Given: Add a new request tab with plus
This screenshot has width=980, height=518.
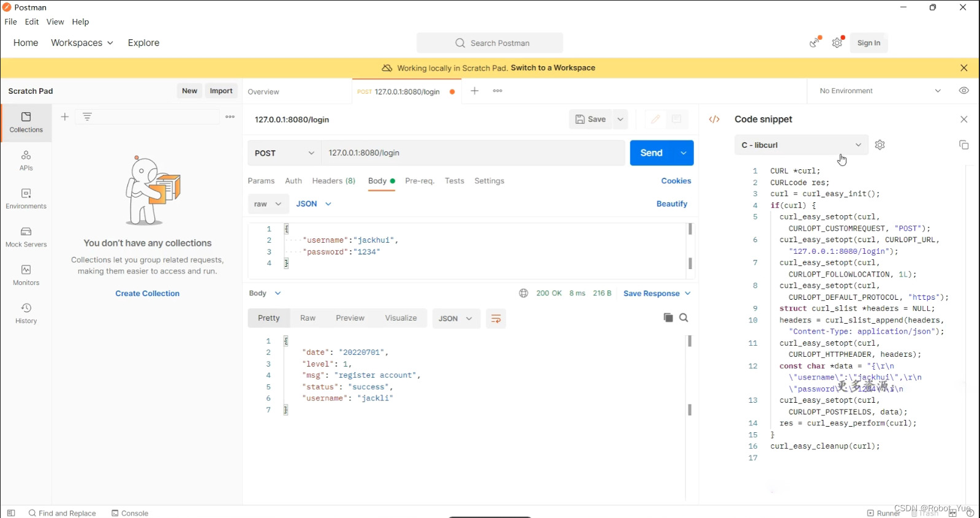Looking at the screenshot, I should tap(475, 91).
